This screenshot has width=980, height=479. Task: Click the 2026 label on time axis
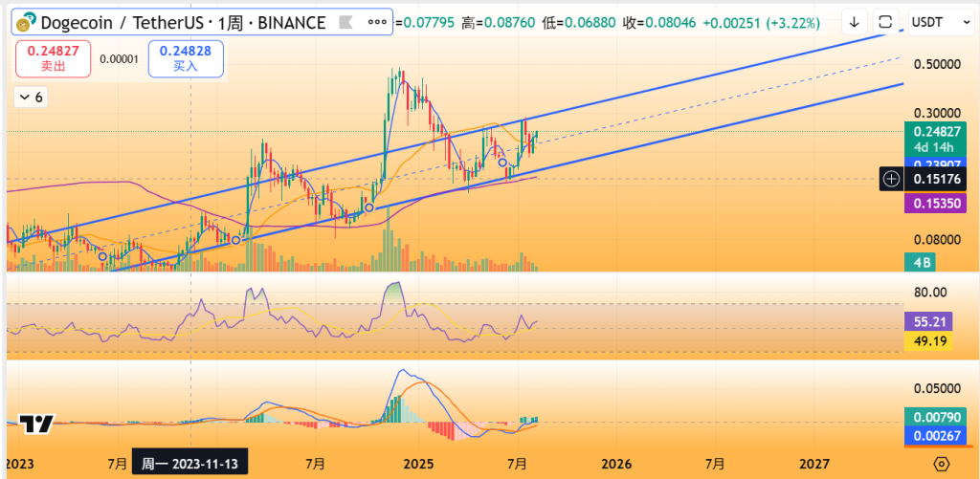point(615,464)
